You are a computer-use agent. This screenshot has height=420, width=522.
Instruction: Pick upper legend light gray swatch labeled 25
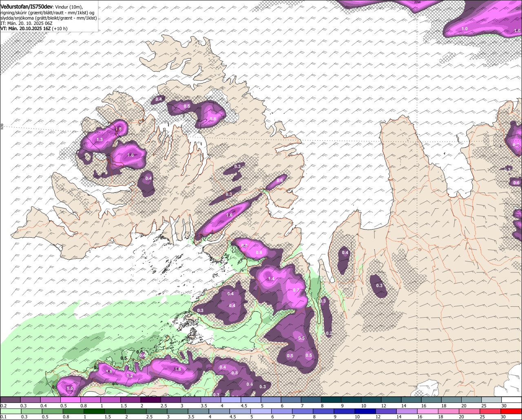tap(492, 400)
